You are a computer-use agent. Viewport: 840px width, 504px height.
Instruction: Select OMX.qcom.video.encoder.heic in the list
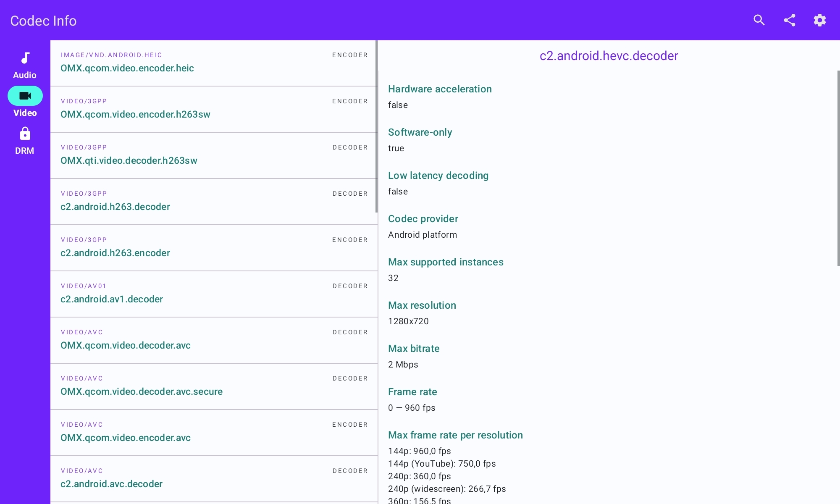coord(214,63)
